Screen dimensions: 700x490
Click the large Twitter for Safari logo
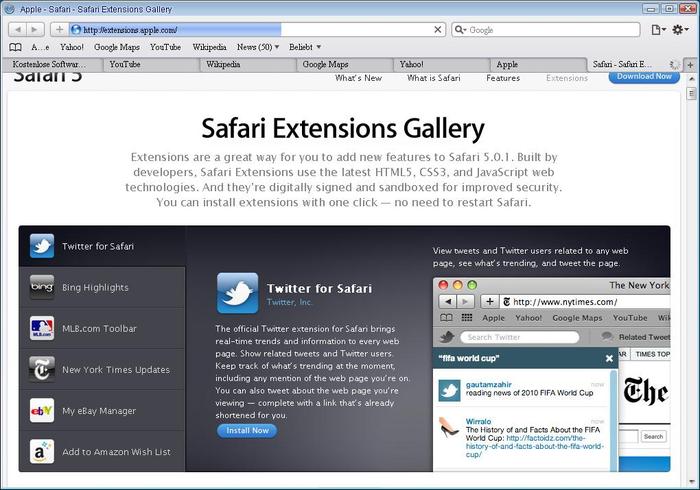[x=238, y=293]
